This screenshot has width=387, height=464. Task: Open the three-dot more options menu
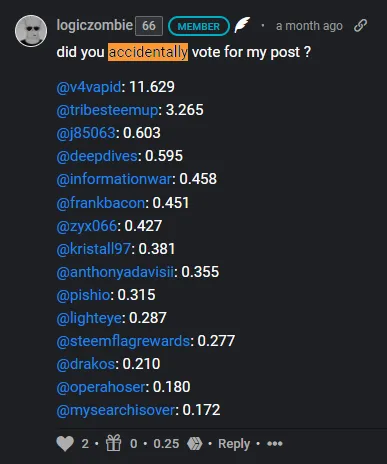[x=275, y=444]
